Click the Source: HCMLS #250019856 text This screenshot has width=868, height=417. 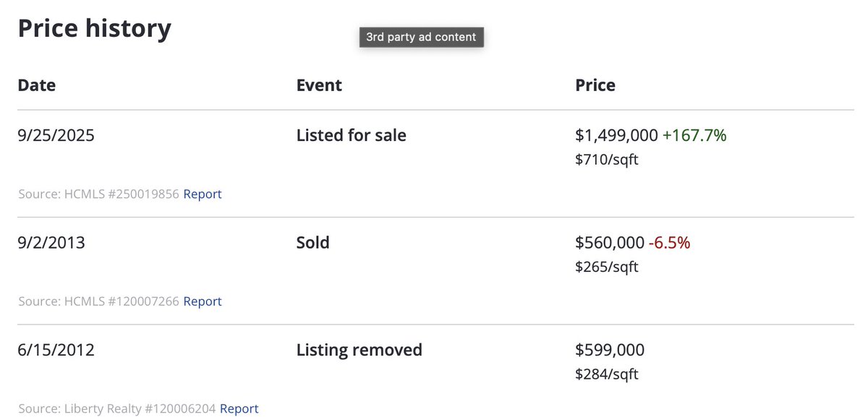pos(98,194)
